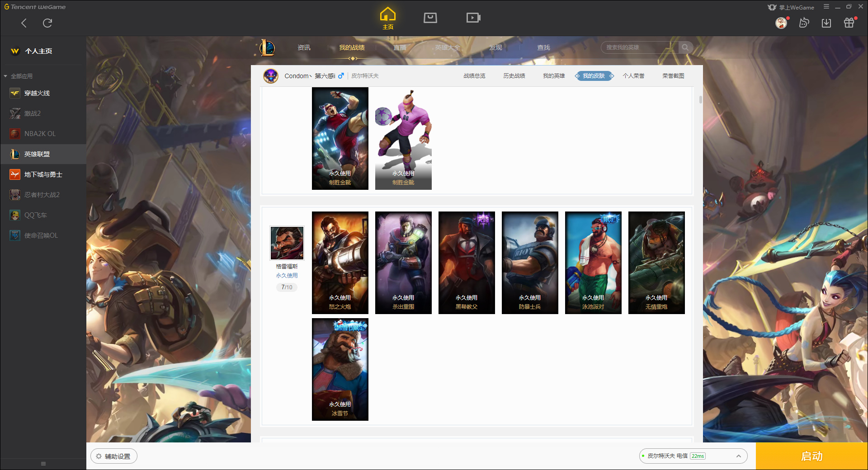Switch to 发现 tab
Image resolution: width=868 pixels, height=470 pixels.
495,47
